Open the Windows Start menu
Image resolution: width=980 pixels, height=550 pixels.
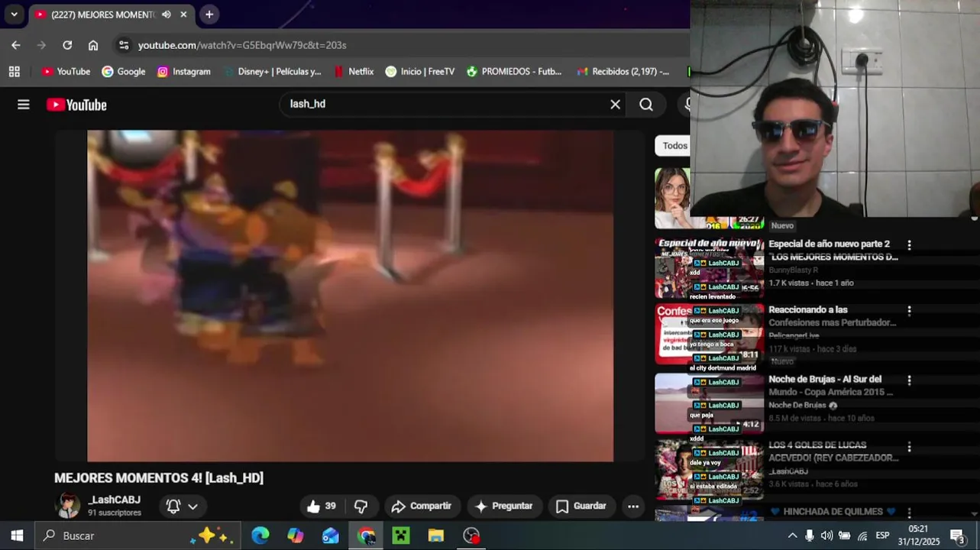click(x=17, y=535)
